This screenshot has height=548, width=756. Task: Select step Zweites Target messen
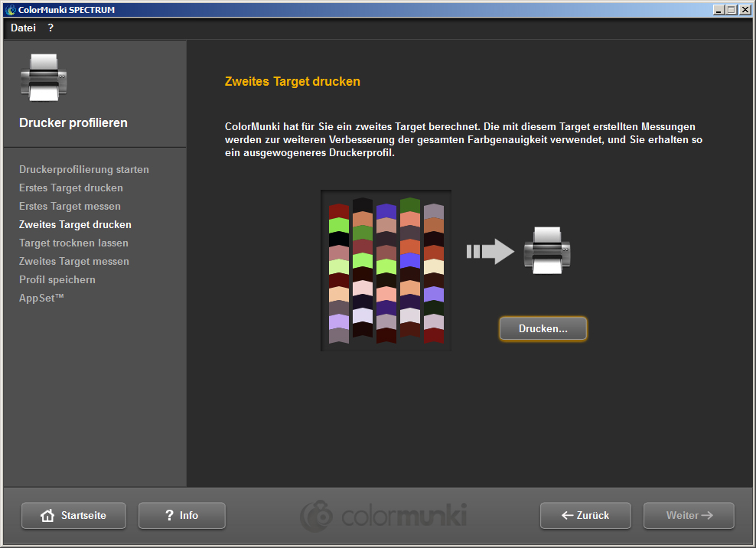click(74, 261)
